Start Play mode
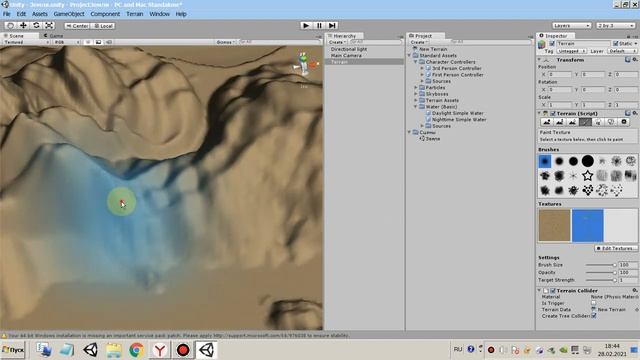Viewport: 640px width, 360px height. pyautogui.click(x=306, y=25)
